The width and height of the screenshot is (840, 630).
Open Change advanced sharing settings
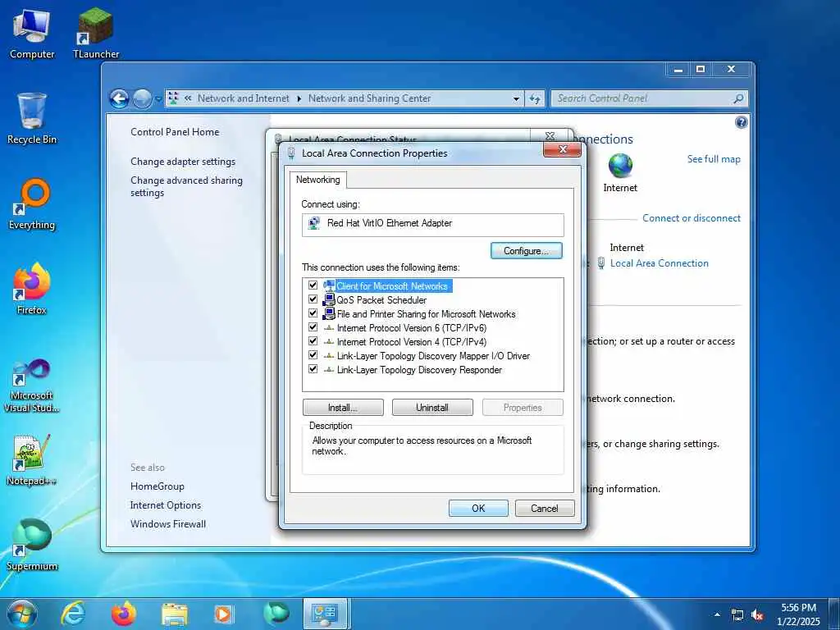coord(186,186)
